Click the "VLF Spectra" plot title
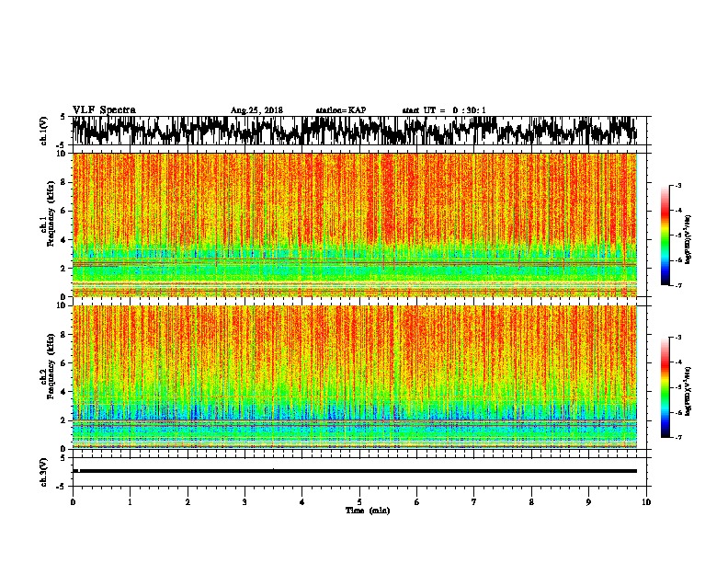The width and height of the screenshot is (728, 563). 104,110
